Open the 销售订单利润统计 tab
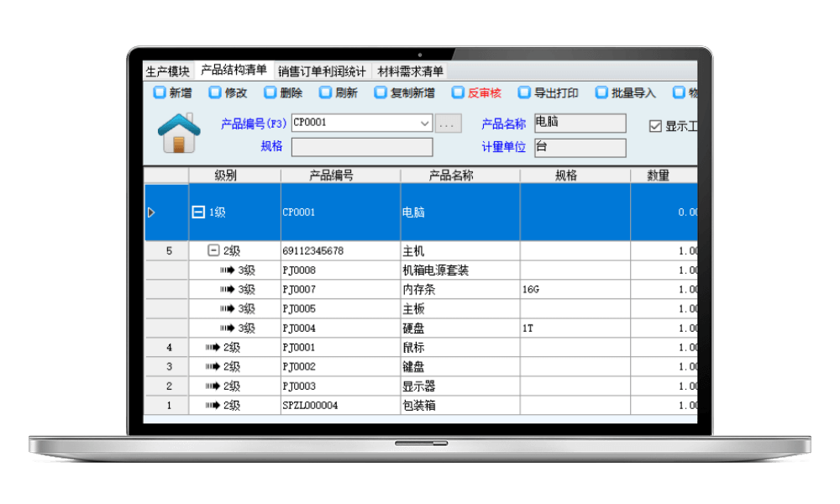 tap(322, 71)
